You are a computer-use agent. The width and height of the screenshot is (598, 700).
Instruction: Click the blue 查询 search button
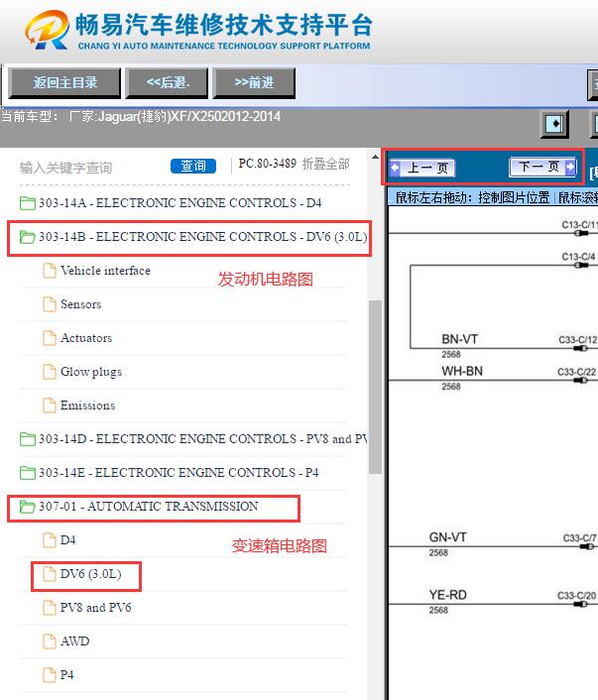pos(193,166)
